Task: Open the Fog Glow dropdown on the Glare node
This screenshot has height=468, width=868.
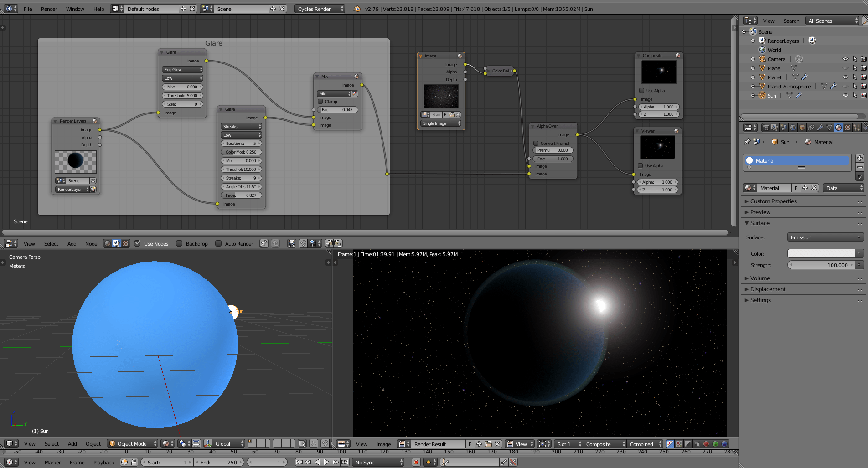Action: coord(182,69)
